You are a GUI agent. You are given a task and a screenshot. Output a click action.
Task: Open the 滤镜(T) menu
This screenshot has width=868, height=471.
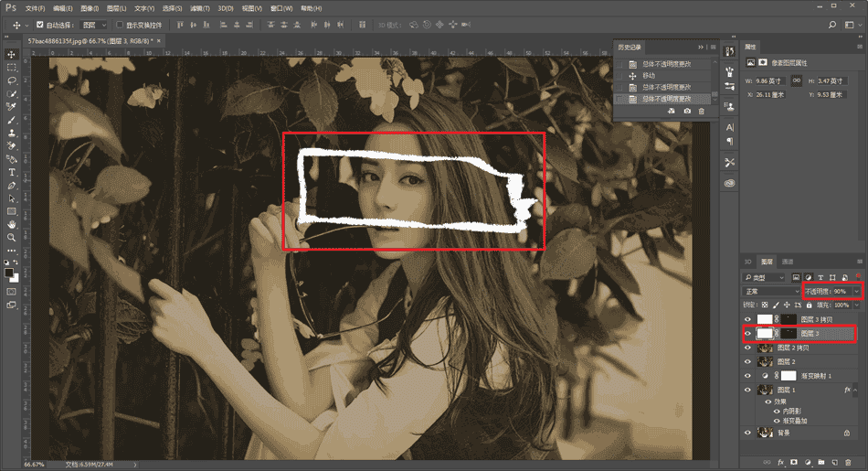(x=199, y=7)
